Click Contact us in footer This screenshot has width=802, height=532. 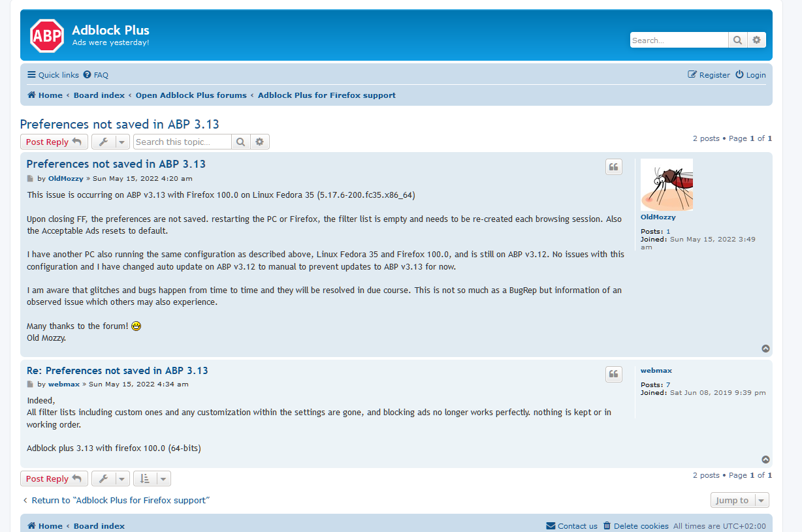click(x=572, y=526)
